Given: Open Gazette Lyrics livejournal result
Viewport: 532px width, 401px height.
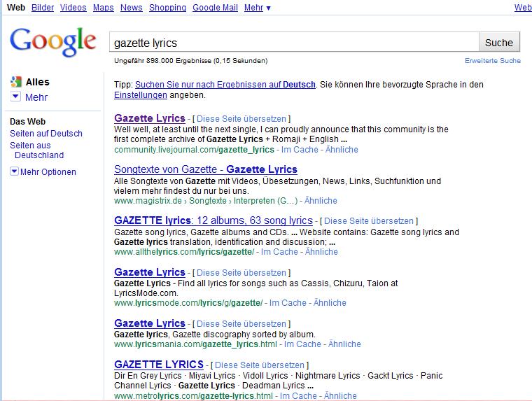Looking at the screenshot, I should coord(150,118).
